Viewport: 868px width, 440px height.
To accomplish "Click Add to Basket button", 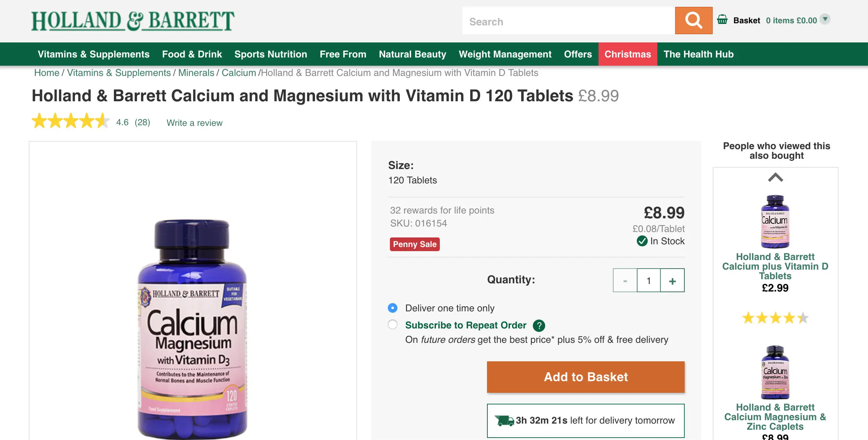I will pyautogui.click(x=586, y=377).
